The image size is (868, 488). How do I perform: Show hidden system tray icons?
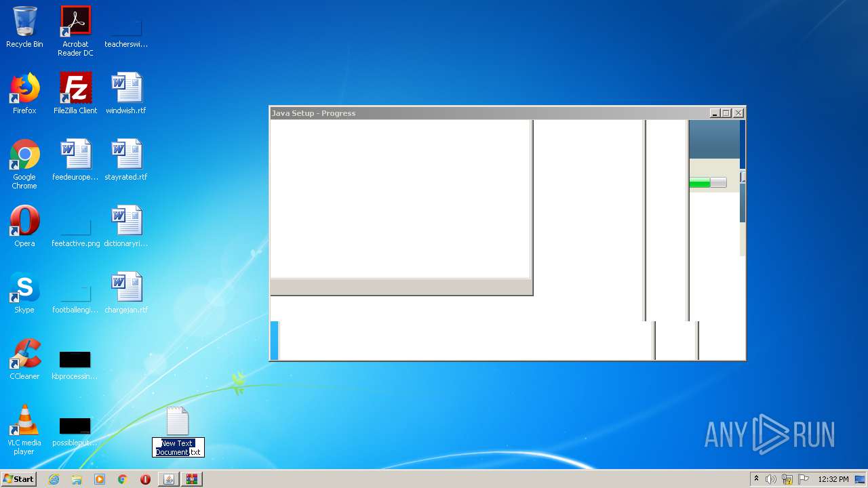point(756,479)
